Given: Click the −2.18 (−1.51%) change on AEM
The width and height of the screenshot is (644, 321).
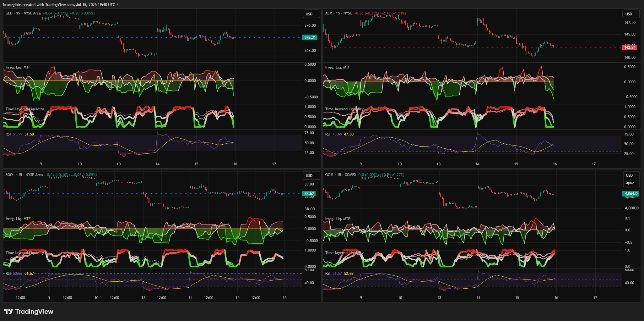Looking at the screenshot, I should pyautogui.click(x=394, y=13).
